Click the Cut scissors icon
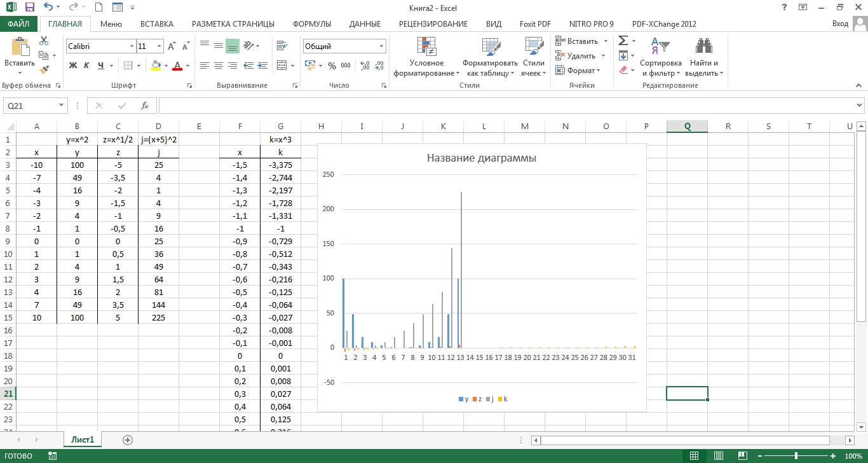Viewport: 868px width, 463px height. coord(44,41)
